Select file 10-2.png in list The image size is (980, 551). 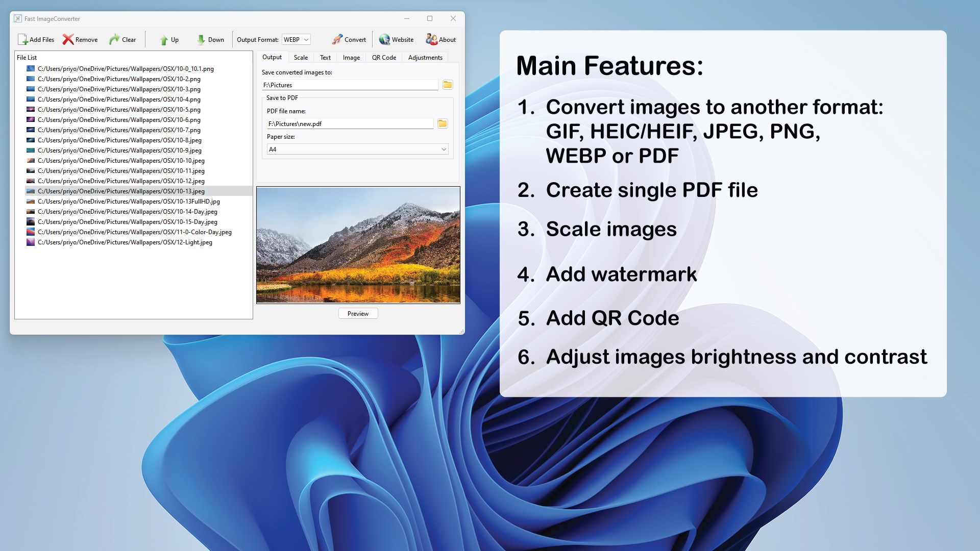[119, 79]
